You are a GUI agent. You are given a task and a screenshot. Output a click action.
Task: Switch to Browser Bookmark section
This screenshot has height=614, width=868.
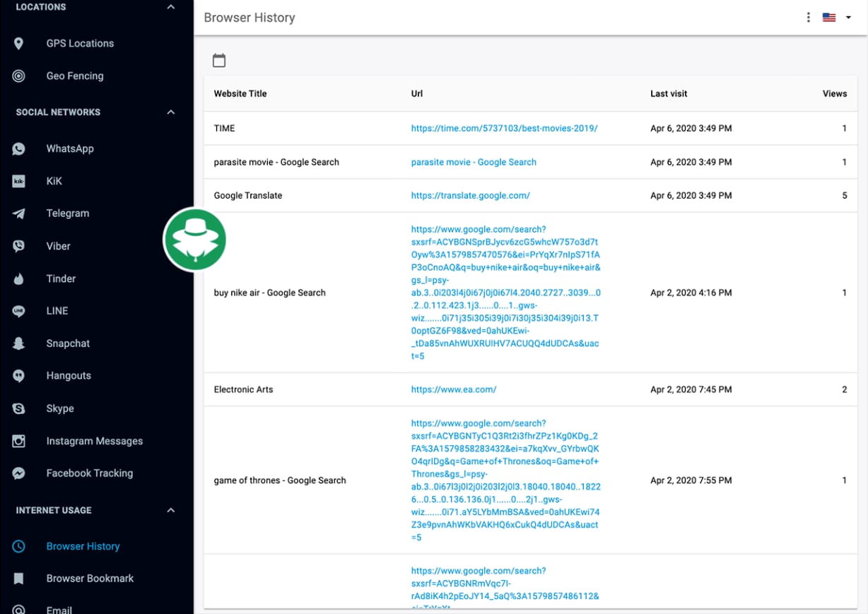coord(90,578)
